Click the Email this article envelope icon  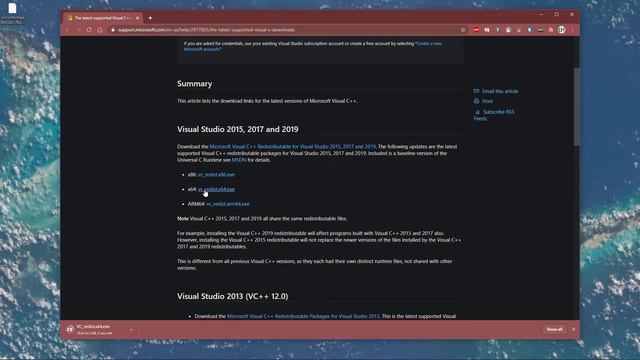tap(476, 91)
